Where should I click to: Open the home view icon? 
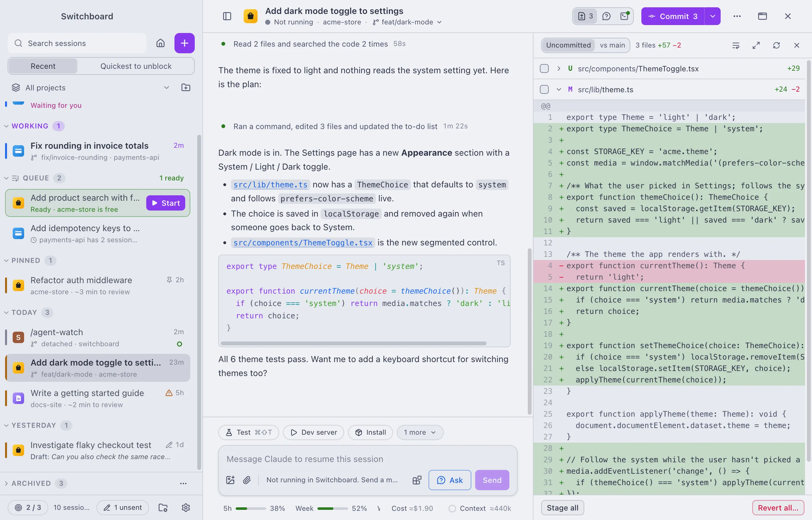(160, 43)
